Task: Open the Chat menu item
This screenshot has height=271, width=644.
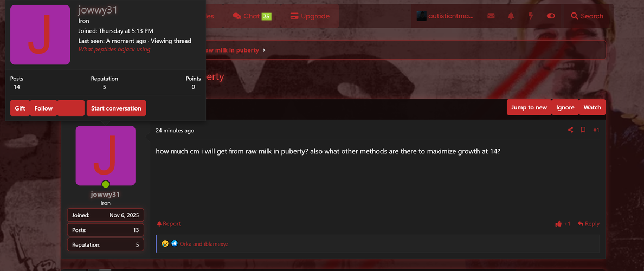Action: coord(252,16)
